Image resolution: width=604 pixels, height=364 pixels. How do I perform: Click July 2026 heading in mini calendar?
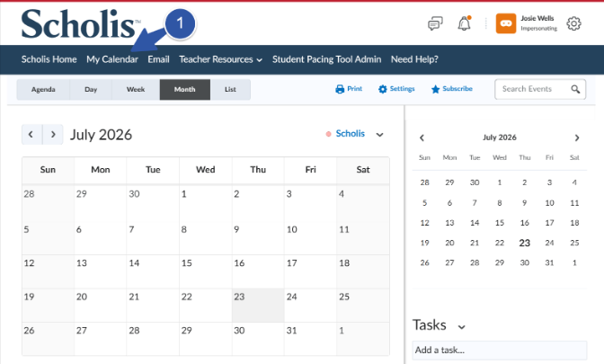tap(500, 138)
